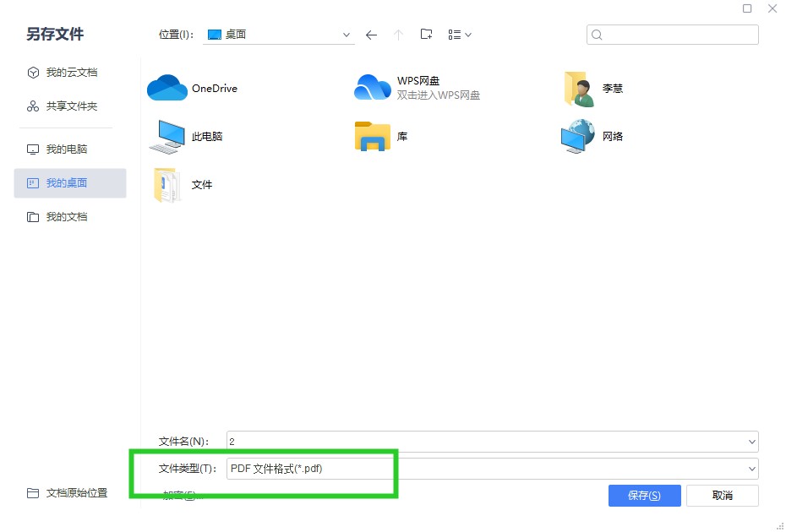Select the WPS网盘 cloud icon
The image size is (786, 532).
[373, 87]
